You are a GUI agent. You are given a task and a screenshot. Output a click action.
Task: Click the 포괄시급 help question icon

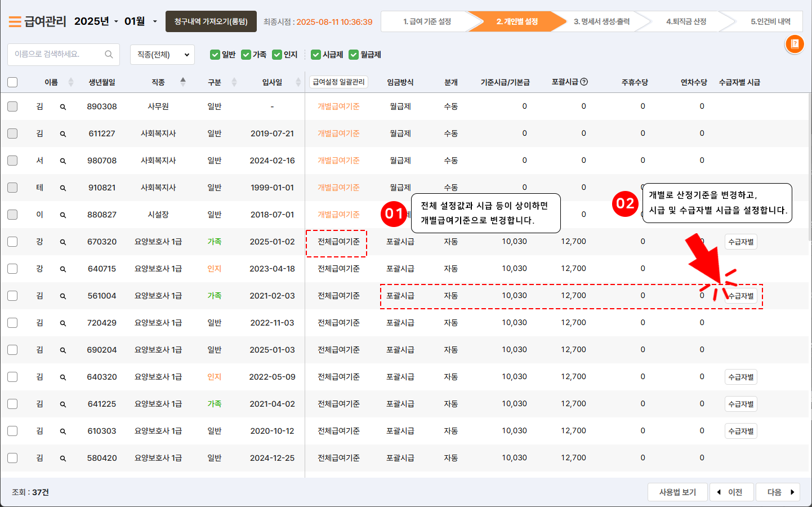pos(584,82)
